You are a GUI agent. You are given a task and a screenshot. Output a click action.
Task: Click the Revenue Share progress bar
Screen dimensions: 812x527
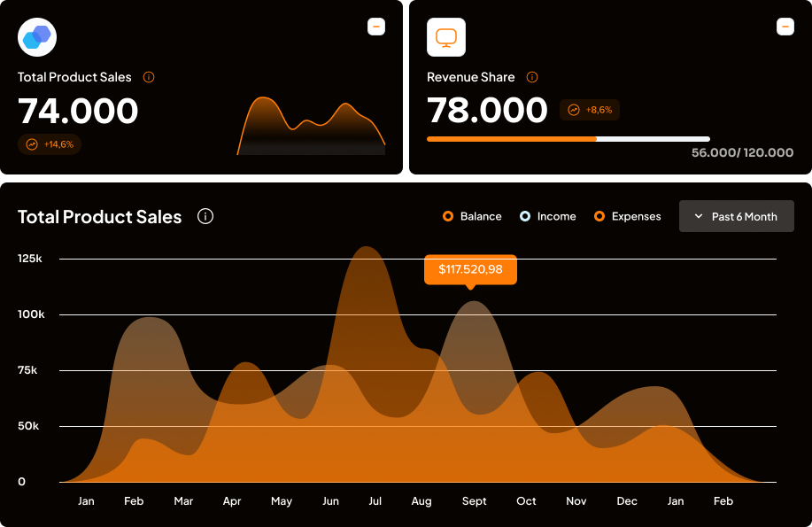[x=568, y=139]
